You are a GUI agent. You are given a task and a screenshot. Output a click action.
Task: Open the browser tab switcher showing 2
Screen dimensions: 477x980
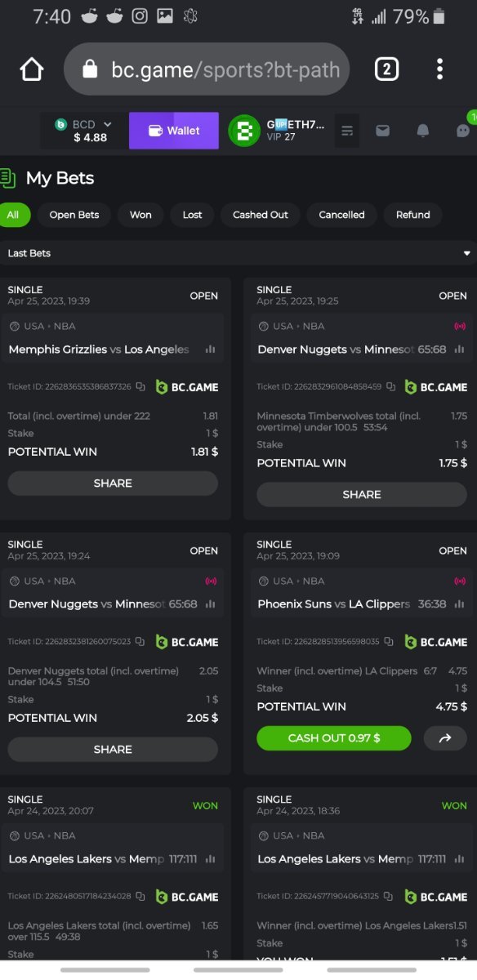pos(386,69)
